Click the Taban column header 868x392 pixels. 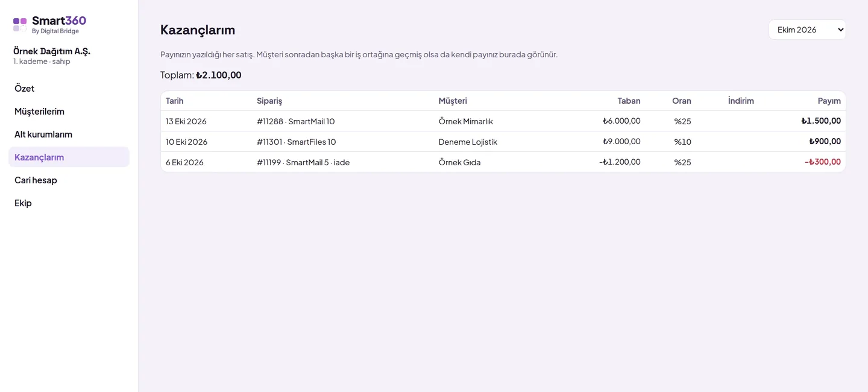click(629, 101)
